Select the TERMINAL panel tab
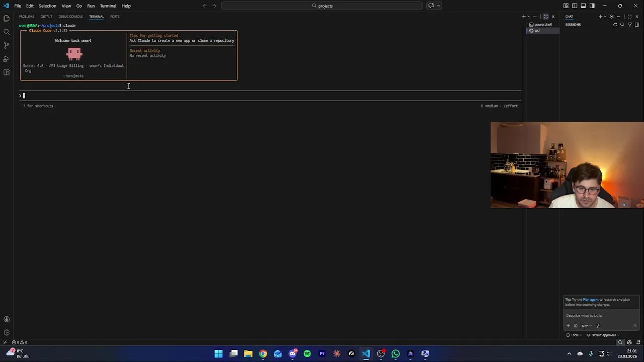This screenshot has height=362, width=644. 96,17
